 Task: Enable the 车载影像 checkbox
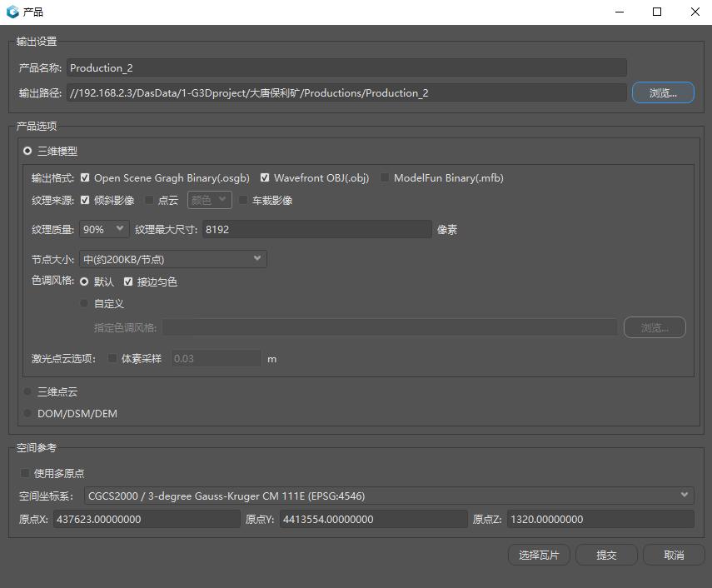(243, 200)
